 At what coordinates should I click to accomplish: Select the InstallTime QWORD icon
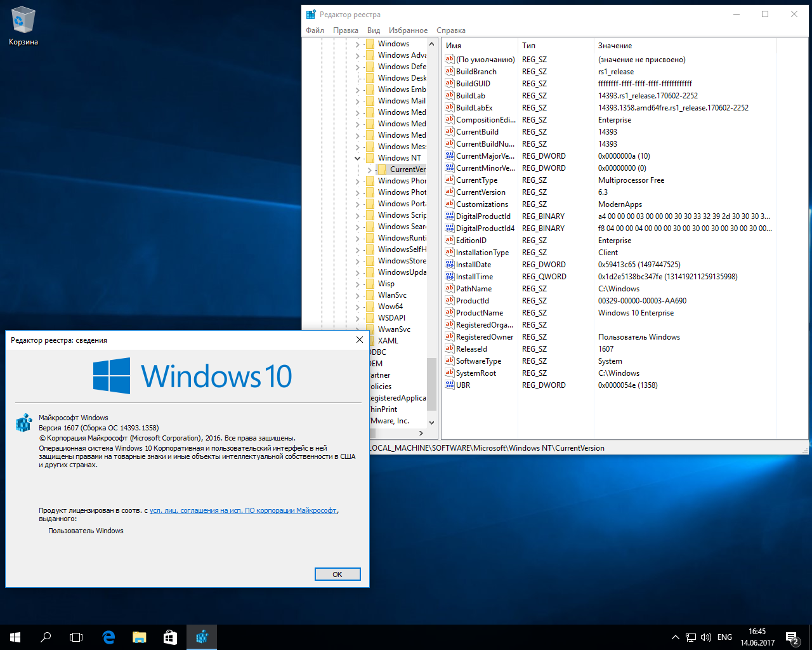(x=450, y=276)
